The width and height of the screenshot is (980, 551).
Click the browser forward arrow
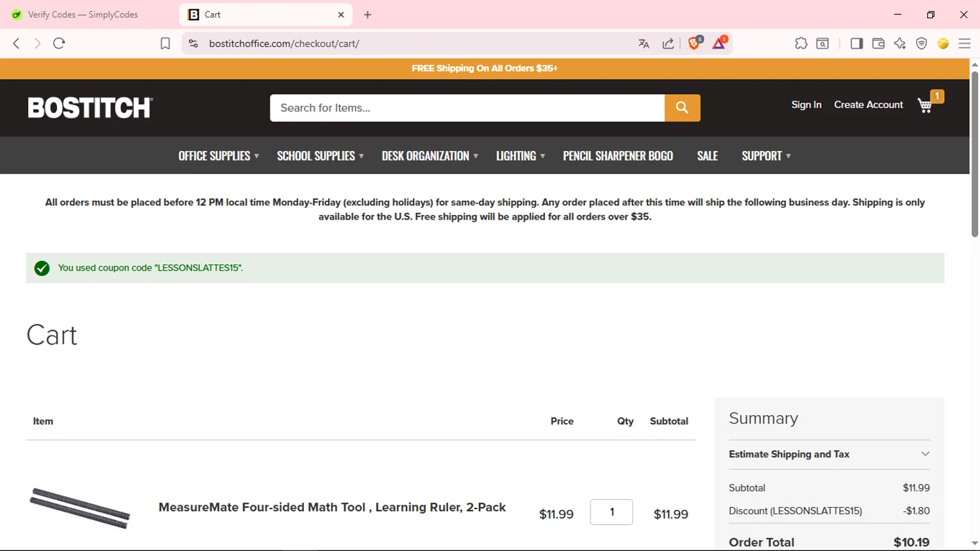37,43
